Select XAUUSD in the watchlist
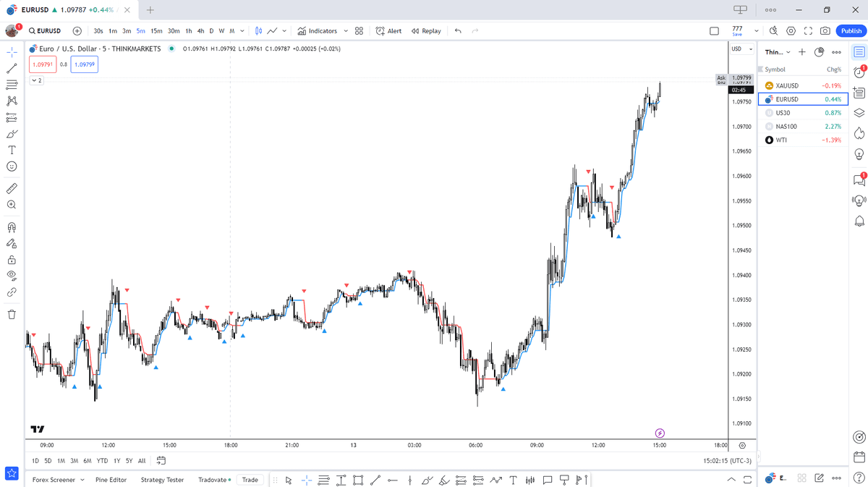Viewport: 868px width, 487px height. tap(803, 85)
